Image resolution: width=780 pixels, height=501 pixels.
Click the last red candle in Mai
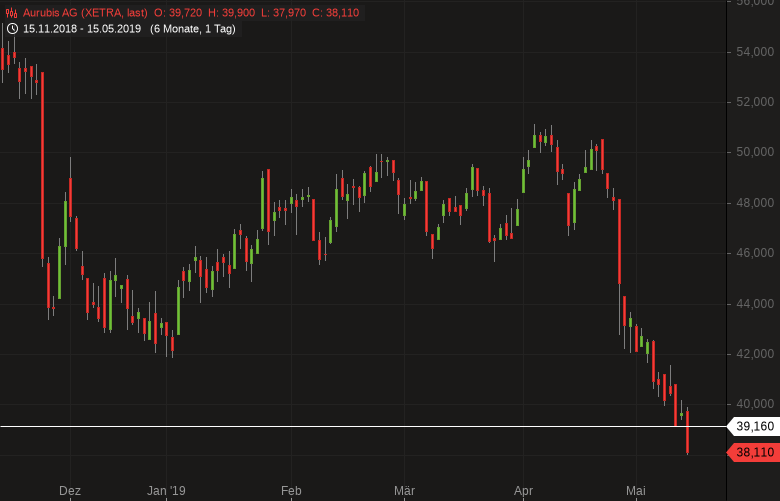[x=687, y=432]
